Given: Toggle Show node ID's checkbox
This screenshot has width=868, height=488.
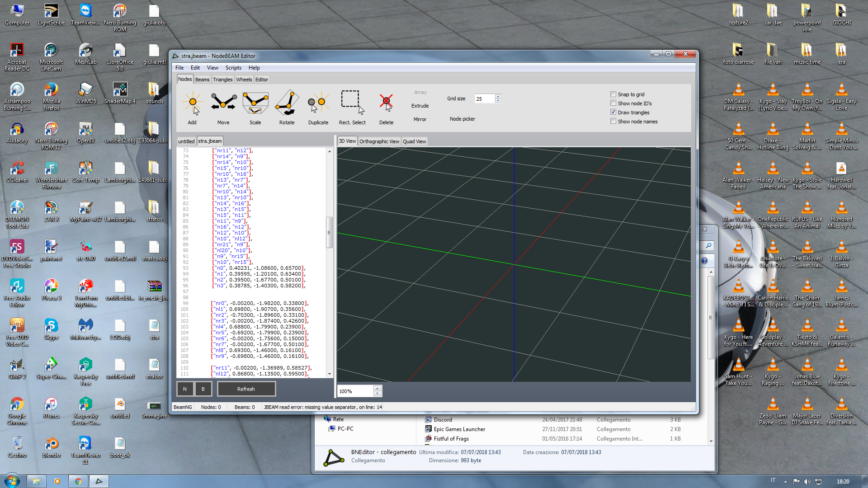Looking at the screenshot, I should click(x=613, y=103).
